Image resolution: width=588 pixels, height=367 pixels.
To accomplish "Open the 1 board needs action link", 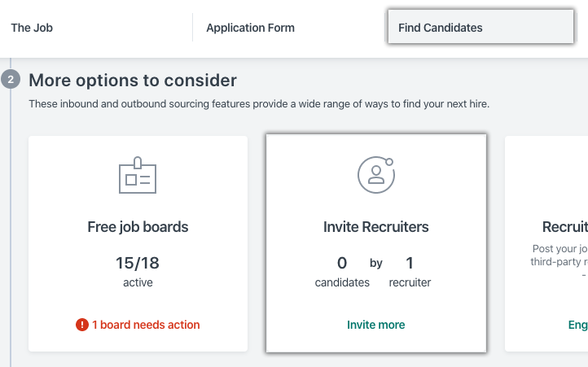I will click(146, 325).
